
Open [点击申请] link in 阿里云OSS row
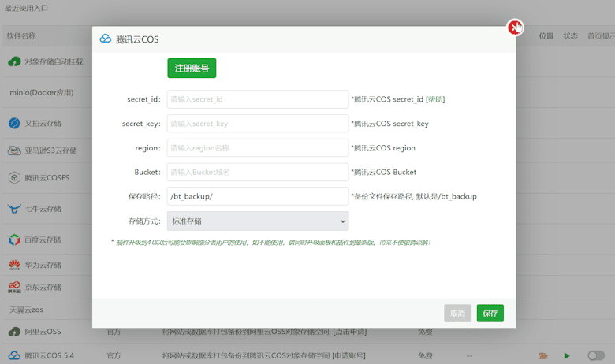coord(349,332)
